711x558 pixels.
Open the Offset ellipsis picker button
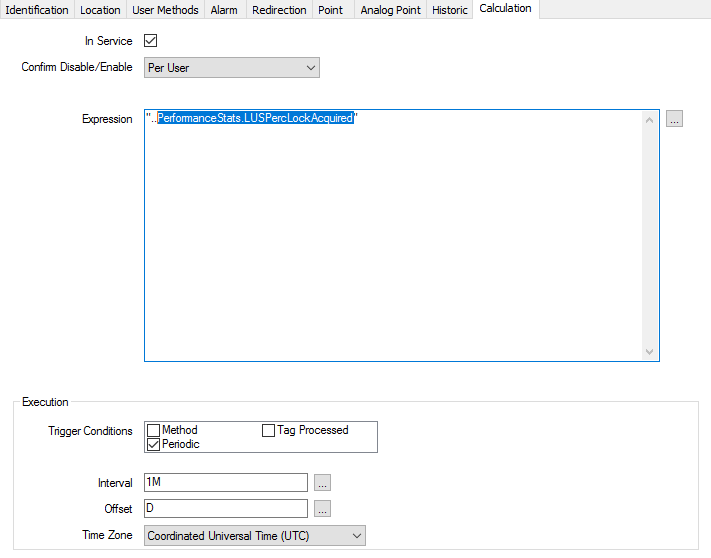322,508
